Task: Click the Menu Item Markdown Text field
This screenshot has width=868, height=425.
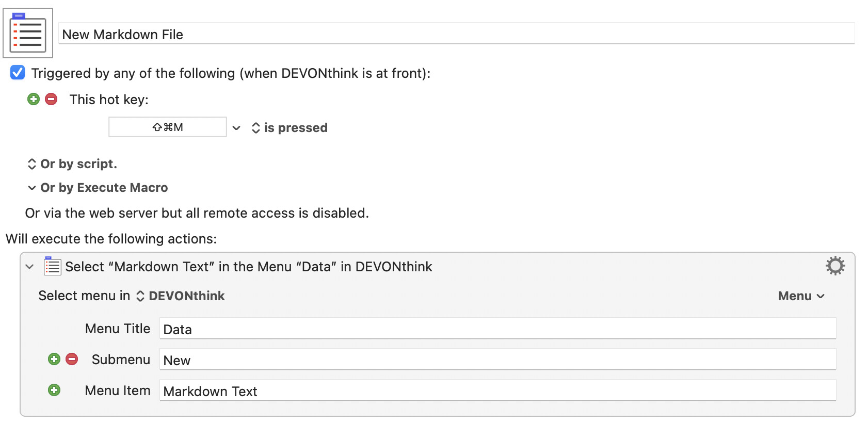Action: (497, 391)
